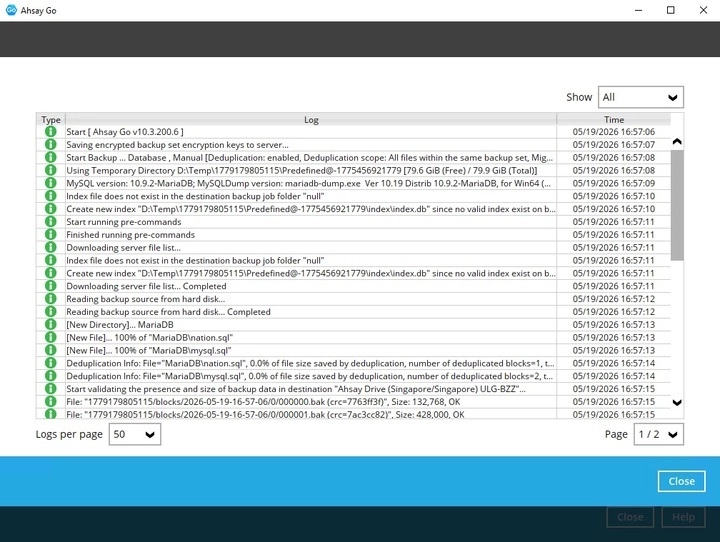Click the vertical scrollbar thumb of log list
720x542 pixels.
[x=677, y=205]
